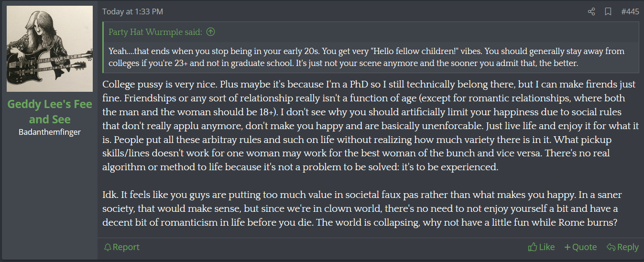Click the plus icon beside Quote
Screen dimensions: 644x262
[567, 247]
